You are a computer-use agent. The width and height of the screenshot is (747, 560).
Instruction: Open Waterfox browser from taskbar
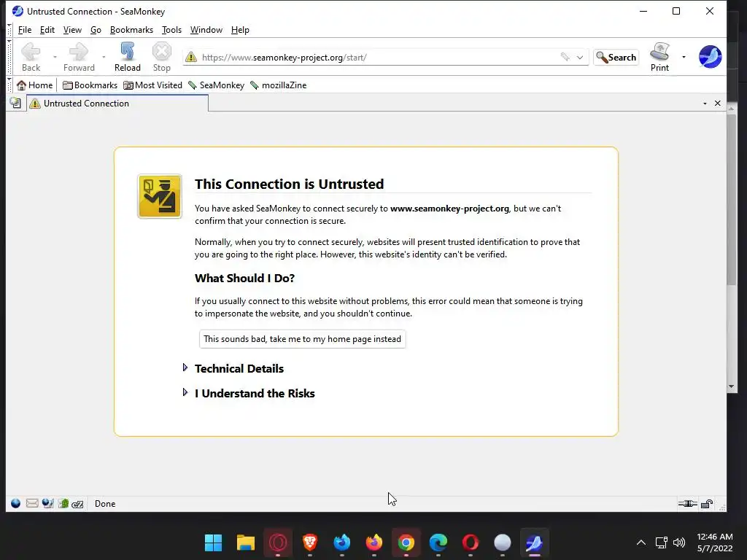pos(342,542)
